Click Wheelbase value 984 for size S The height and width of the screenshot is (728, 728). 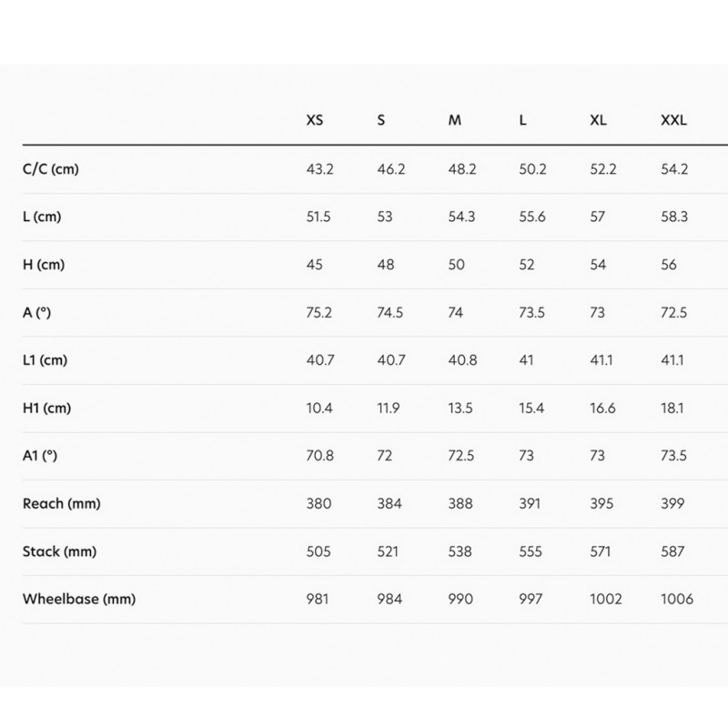389,599
